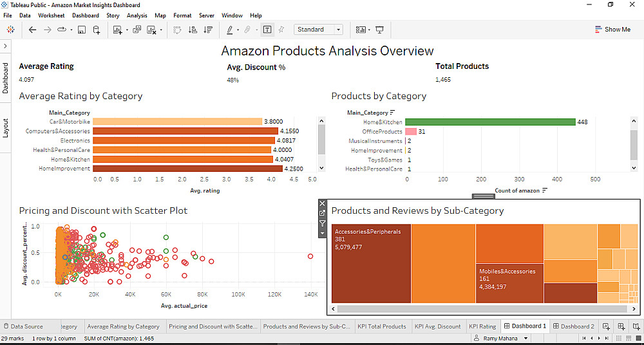The height and width of the screenshot is (345, 644).
Task: Select the Home&Kitchen green bar
Action: coord(490,122)
